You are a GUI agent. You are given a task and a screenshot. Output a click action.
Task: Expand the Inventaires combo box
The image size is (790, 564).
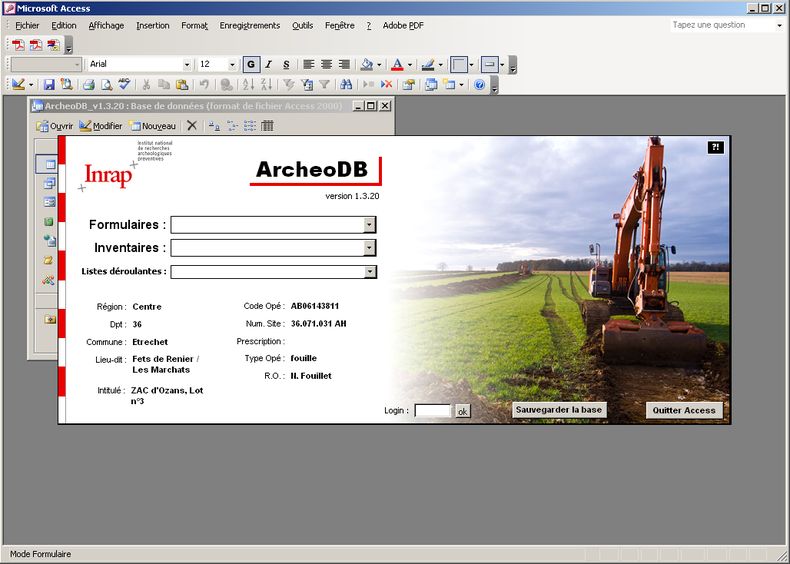click(x=369, y=248)
